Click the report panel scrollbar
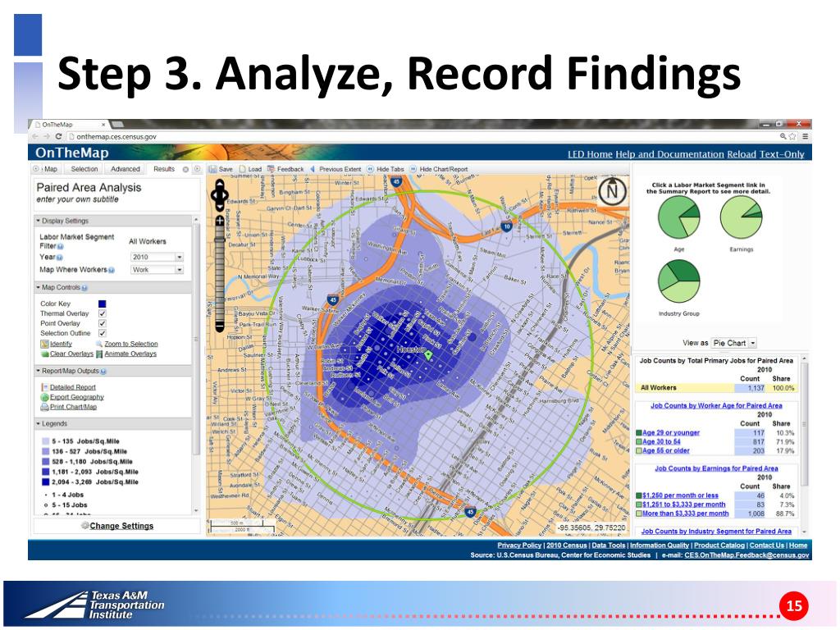This screenshot has width=840, height=630. pos(804,445)
